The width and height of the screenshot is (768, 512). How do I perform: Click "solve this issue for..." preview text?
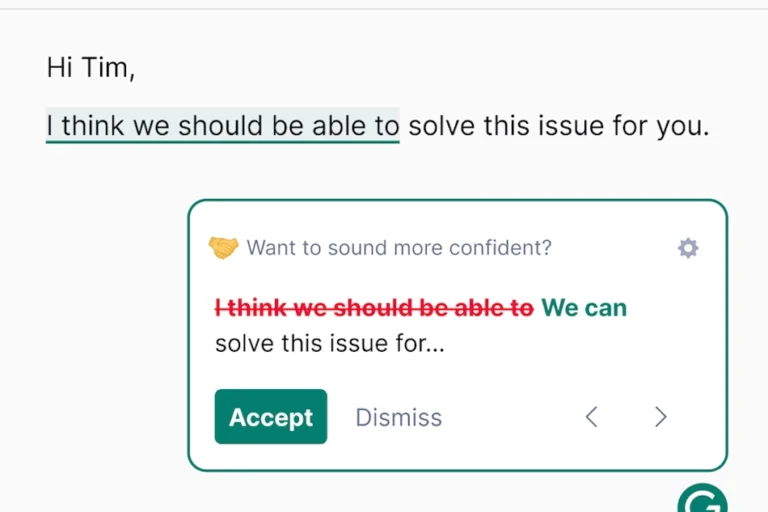330,343
